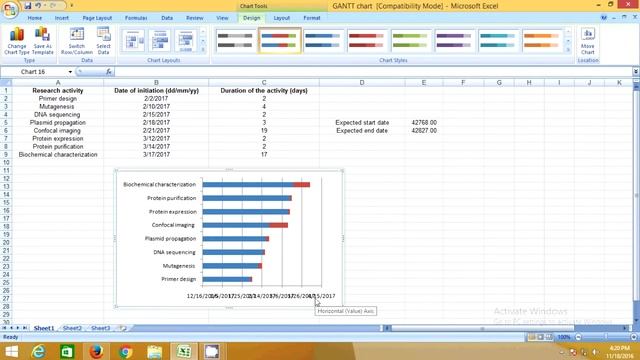Open the chart Layout tab
Screen dimensions: 640x360
[282, 18]
